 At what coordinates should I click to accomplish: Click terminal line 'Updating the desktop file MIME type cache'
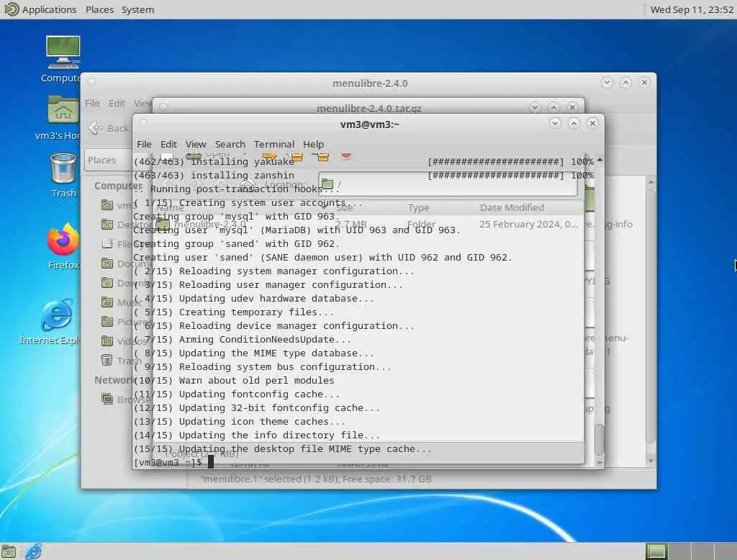pos(282,449)
